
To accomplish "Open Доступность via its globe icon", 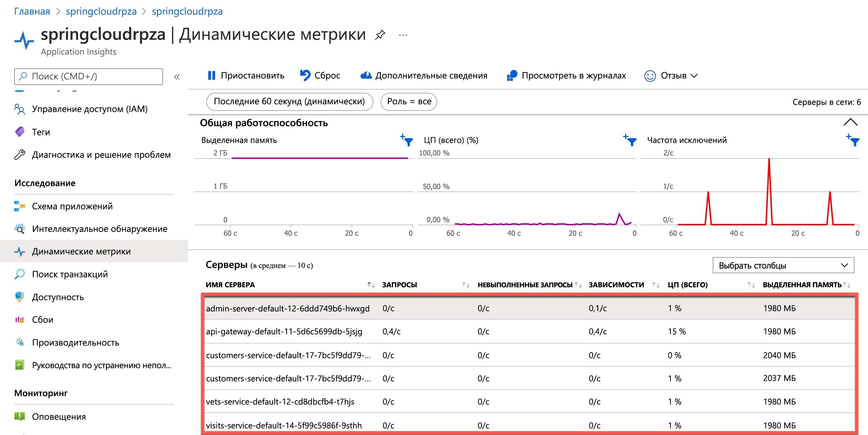I will pos(20,297).
